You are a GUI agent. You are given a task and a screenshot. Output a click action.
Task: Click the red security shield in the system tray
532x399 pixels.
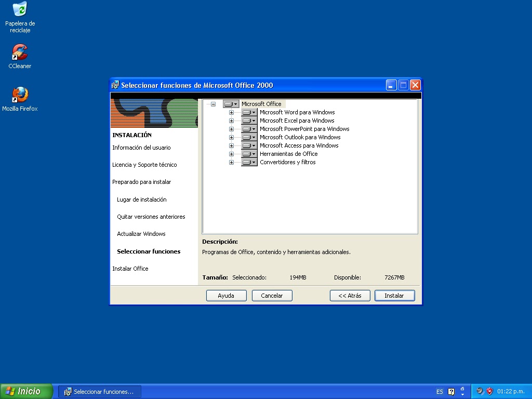point(489,391)
